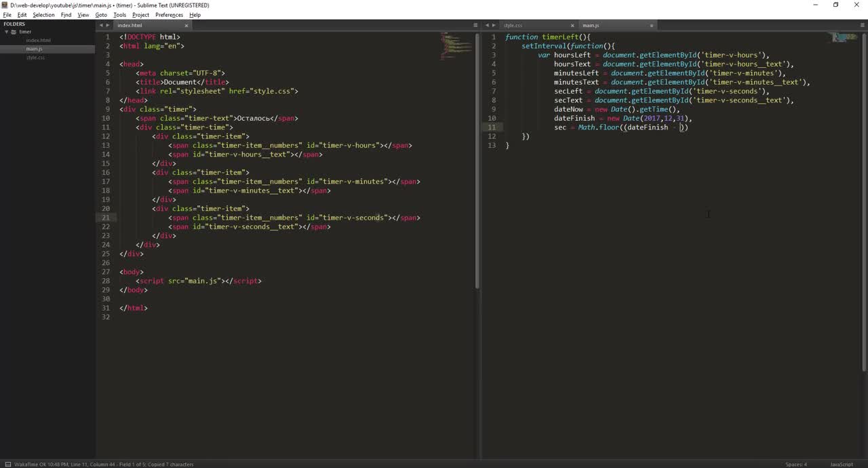This screenshot has width=868, height=468.
Task: Click the minimap of main.js pane
Action: (x=844, y=37)
